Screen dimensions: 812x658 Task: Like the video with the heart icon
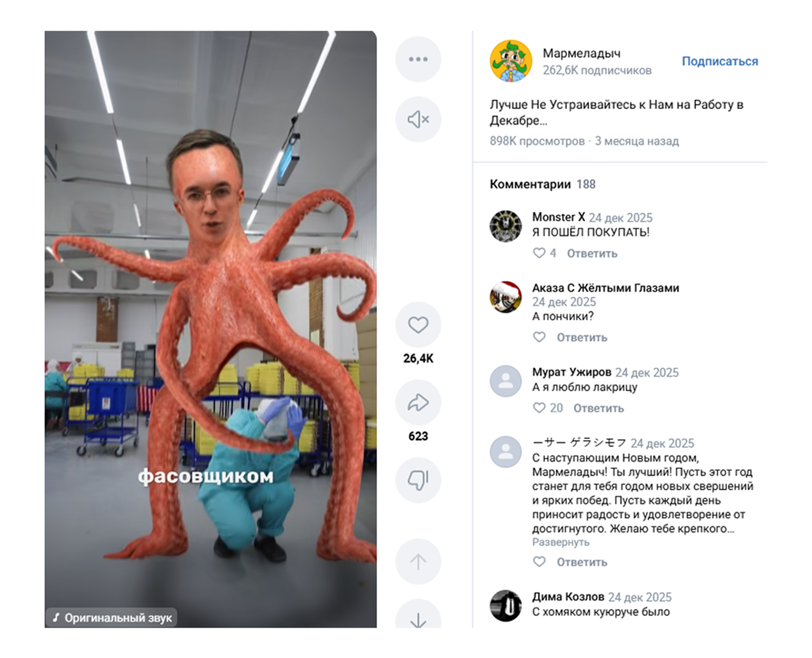tap(418, 325)
